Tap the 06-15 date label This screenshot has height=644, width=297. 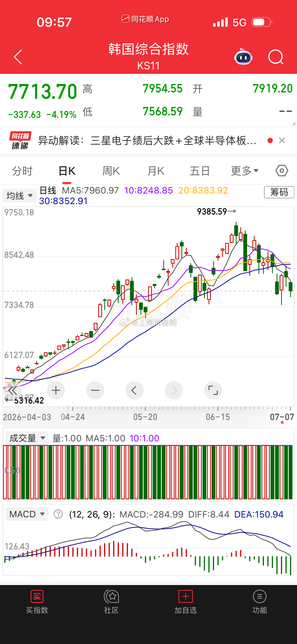coord(218,417)
